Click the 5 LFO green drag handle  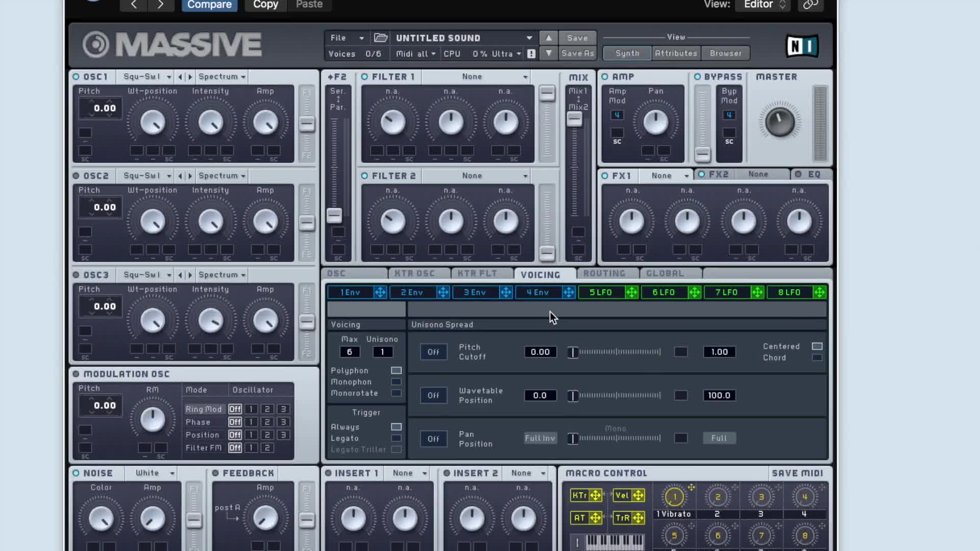(x=631, y=292)
